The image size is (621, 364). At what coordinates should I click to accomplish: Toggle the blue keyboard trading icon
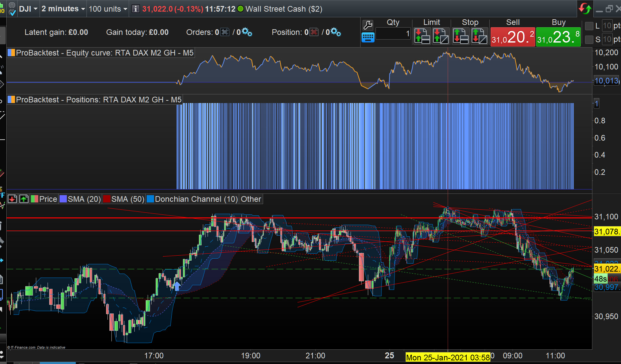[x=368, y=38]
